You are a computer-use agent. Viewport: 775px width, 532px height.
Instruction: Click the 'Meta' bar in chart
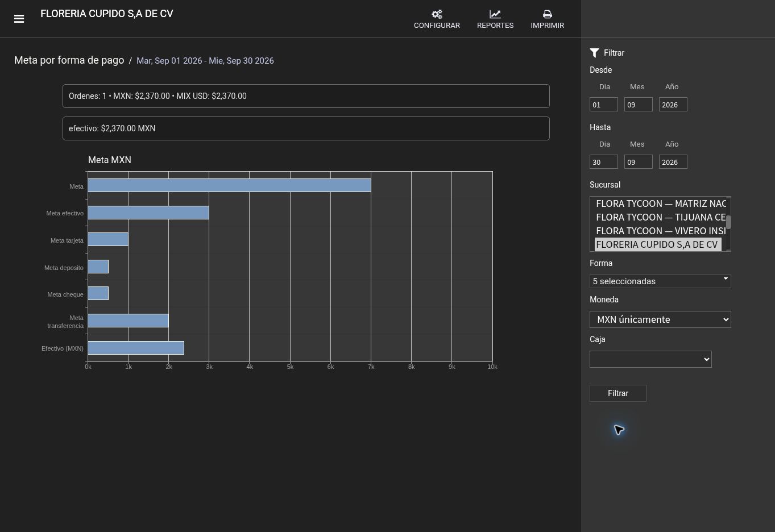229,185
